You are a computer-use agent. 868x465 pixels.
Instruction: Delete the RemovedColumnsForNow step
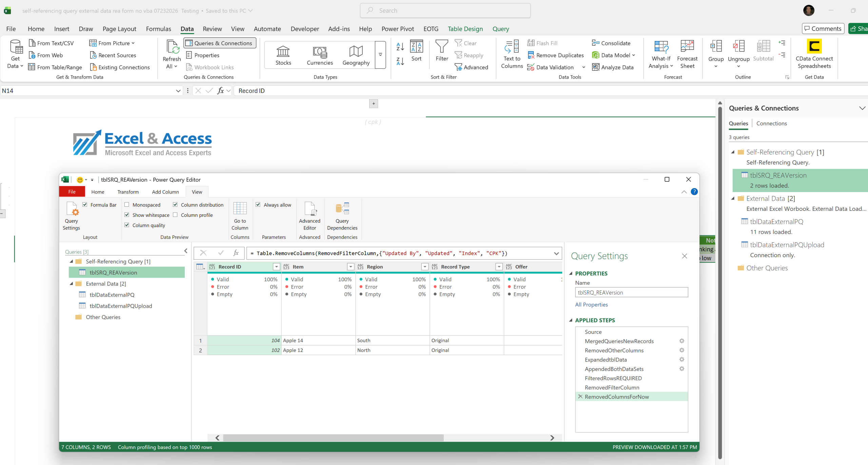click(580, 397)
